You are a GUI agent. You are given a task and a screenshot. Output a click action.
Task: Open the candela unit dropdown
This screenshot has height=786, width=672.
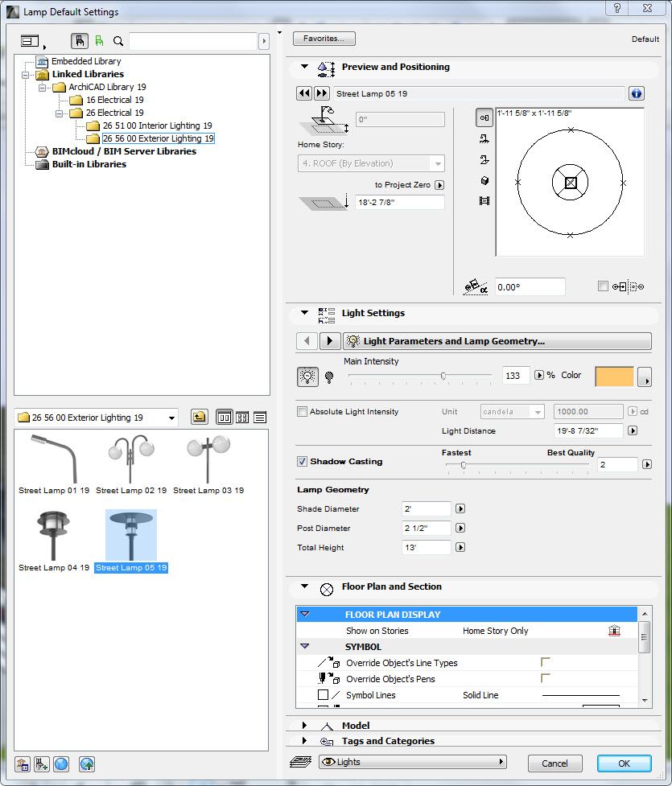pyautogui.click(x=512, y=412)
